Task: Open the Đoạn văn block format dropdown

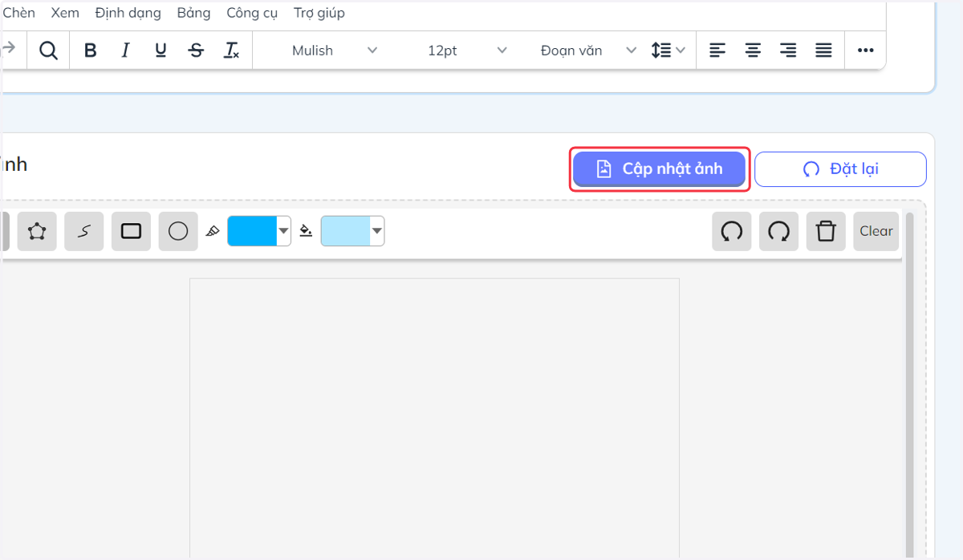Action: 587,51
